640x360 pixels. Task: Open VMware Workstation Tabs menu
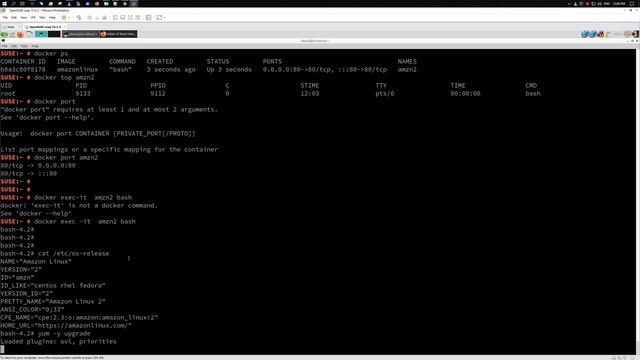click(42, 18)
